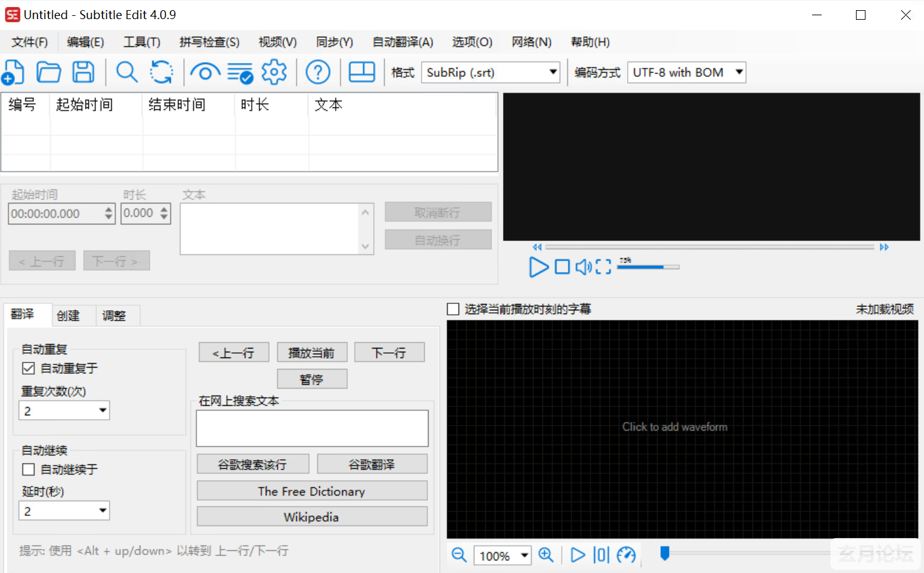Click the 播放当前 button
924x573 pixels.
[312, 352]
